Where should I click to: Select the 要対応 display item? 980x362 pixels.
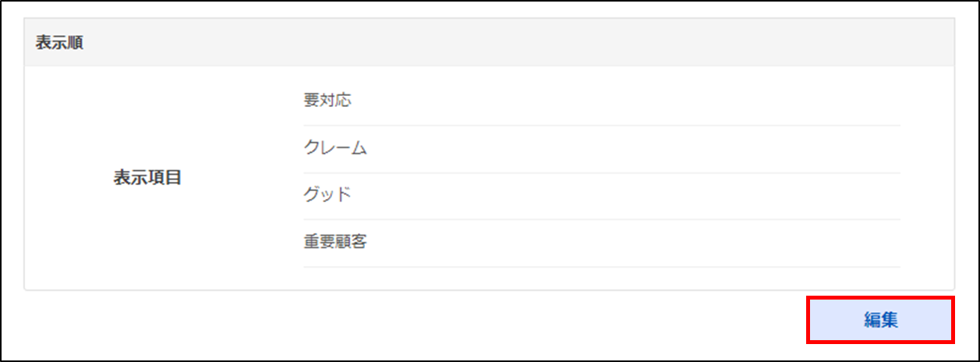(x=327, y=101)
